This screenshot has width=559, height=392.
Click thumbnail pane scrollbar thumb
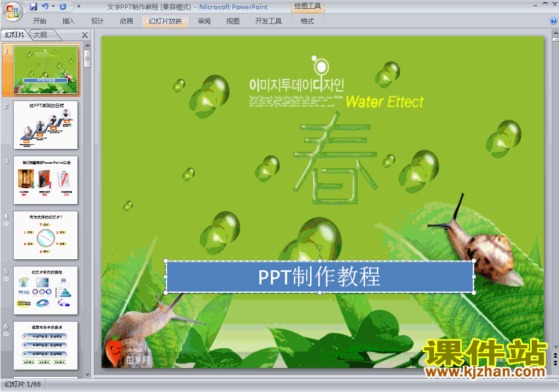[x=87, y=59]
